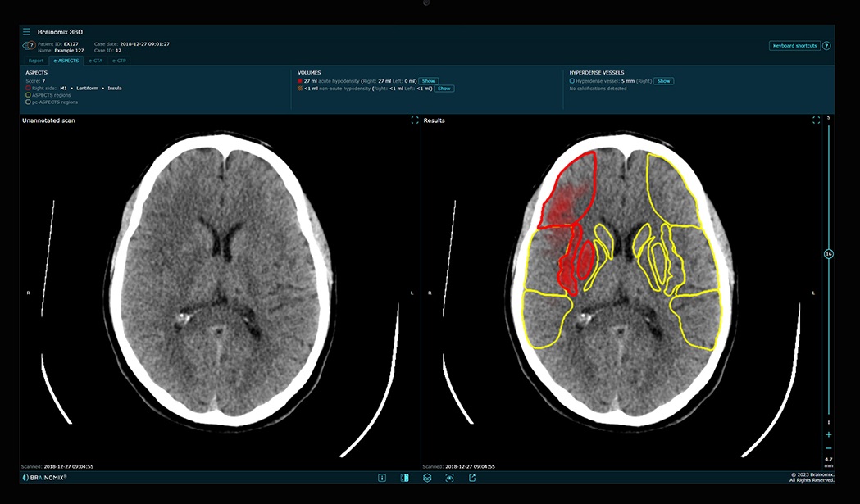Click the No calcifications detected text

pos(598,89)
